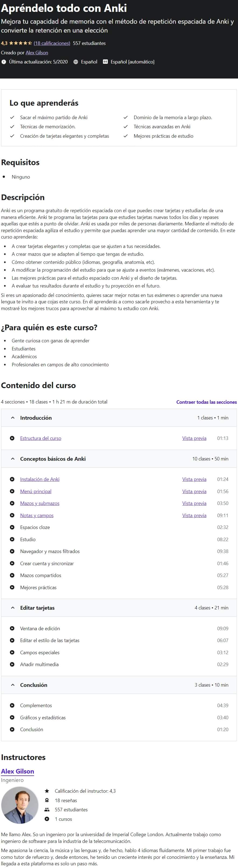Viewport: 238px width, 868px height.
Task: Click the play icon beside Notas y campos
Action: [12, 515]
